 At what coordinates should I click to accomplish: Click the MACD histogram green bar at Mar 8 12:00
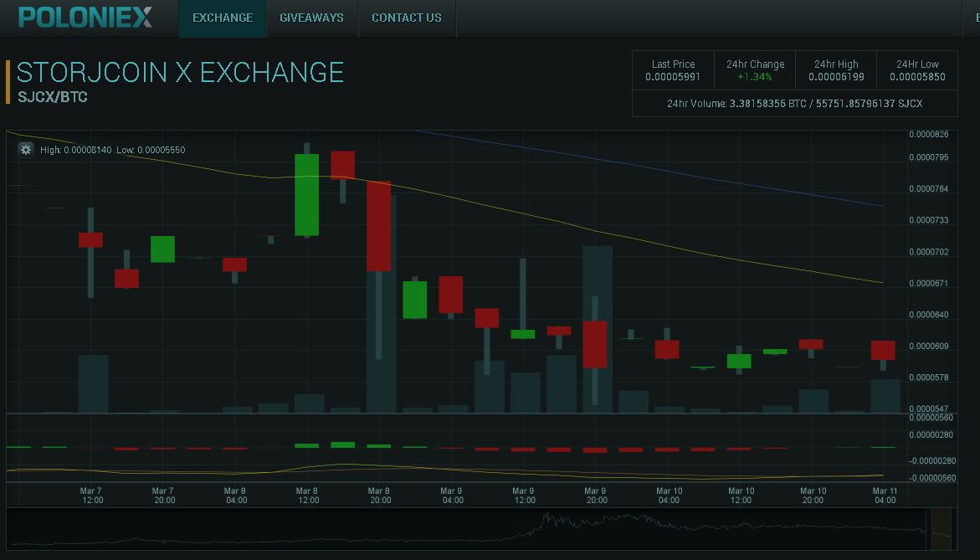pyautogui.click(x=306, y=445)
